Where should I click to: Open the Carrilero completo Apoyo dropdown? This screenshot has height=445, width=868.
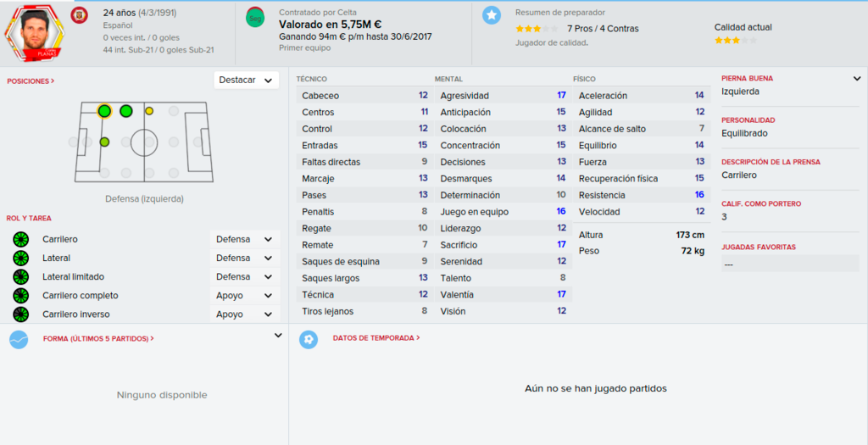tap(244, 296)
